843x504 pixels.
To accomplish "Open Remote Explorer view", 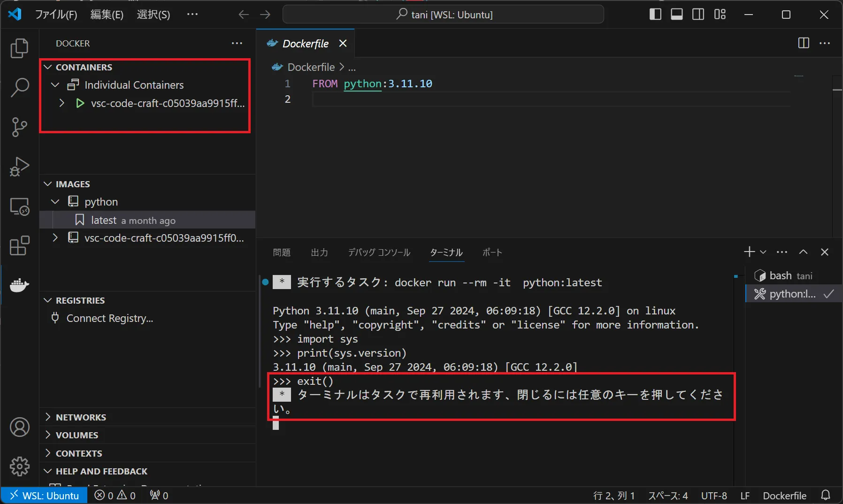I will click(19, 206).
